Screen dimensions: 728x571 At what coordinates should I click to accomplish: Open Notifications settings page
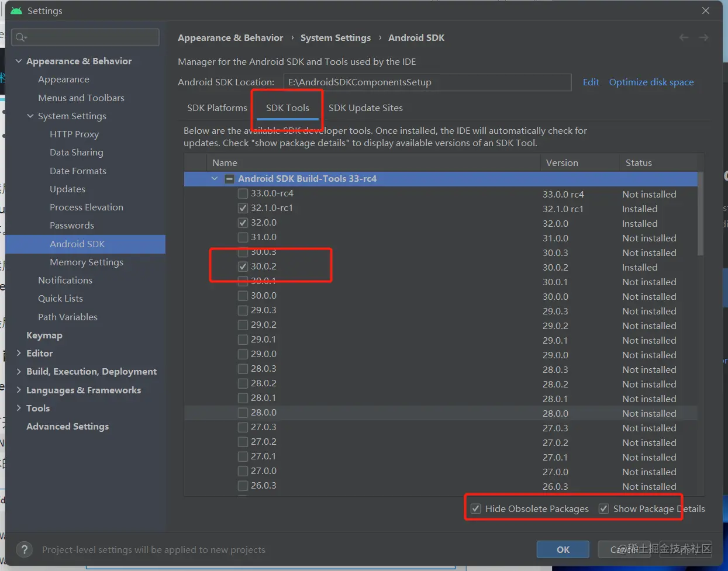(65, 280)
